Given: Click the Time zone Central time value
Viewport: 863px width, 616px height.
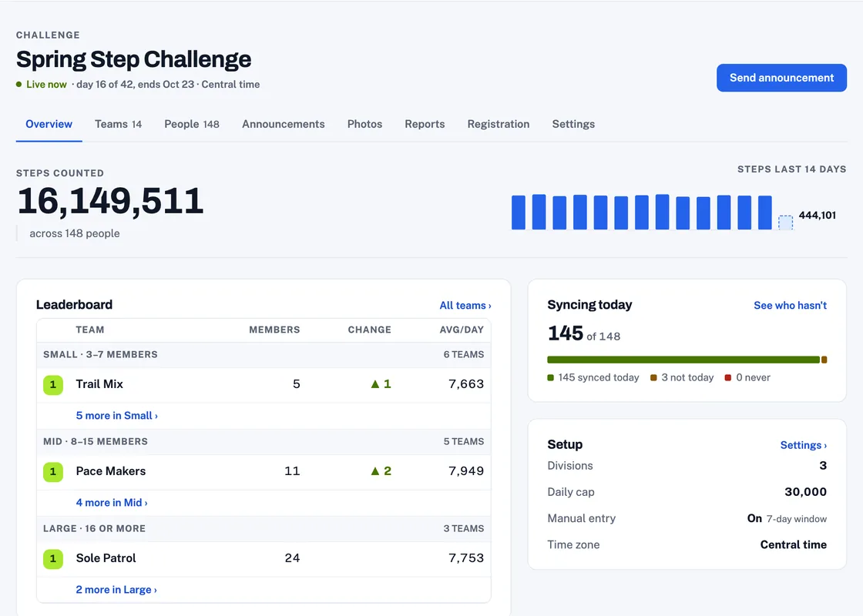Looking at the screenshot, I should coord(793,544).
